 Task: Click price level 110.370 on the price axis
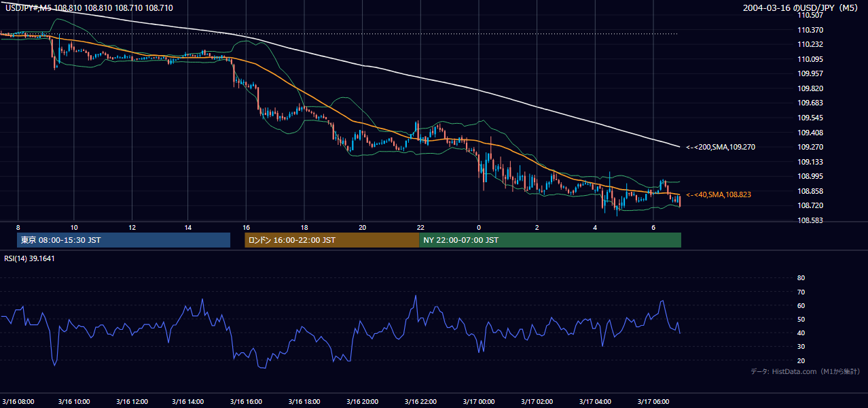810,30
